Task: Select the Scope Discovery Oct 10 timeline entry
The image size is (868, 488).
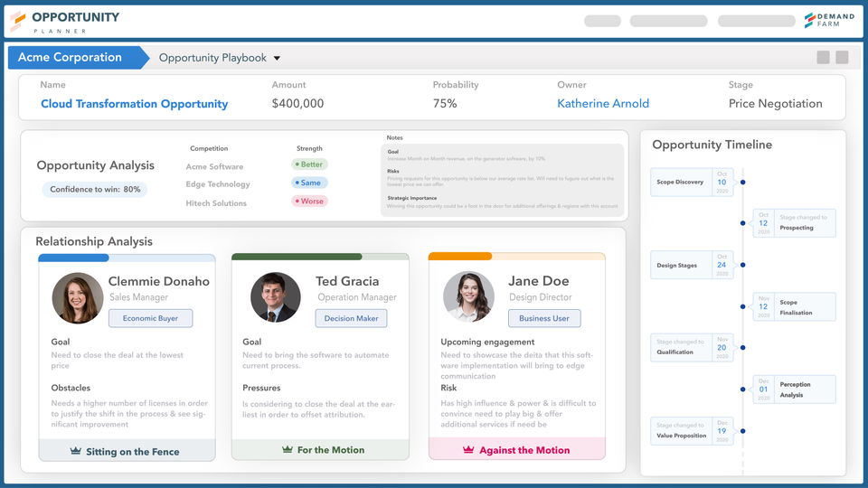Action: tap(692, 182)
